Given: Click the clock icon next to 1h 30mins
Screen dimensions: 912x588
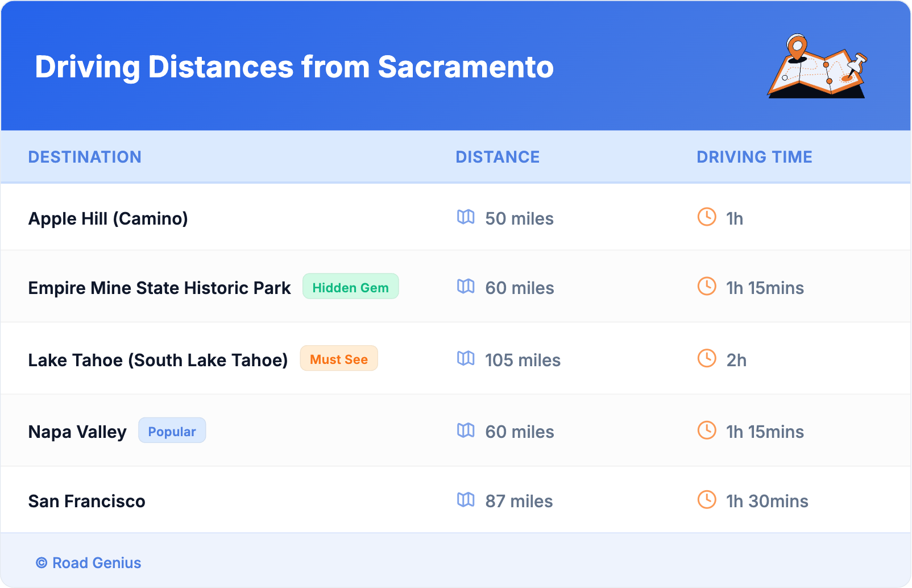Looking at the screenshot, I should pyautogui.click(x=707, y=500).
